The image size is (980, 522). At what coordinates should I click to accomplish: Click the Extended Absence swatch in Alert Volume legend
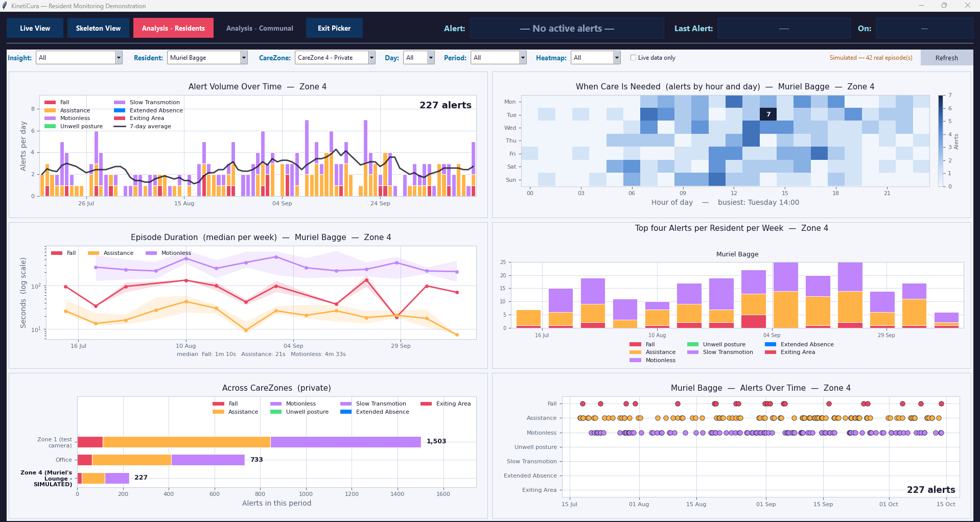tap(120, 110)
